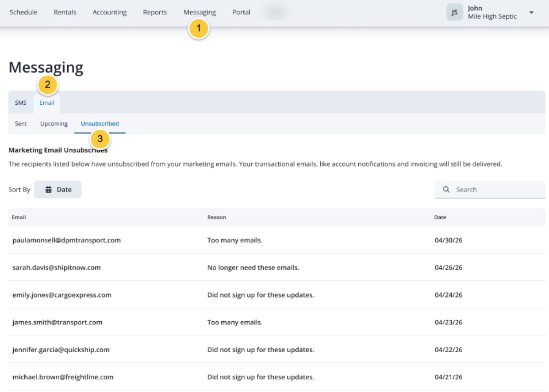Click the Mile High Septic company name

click(492, 17)
